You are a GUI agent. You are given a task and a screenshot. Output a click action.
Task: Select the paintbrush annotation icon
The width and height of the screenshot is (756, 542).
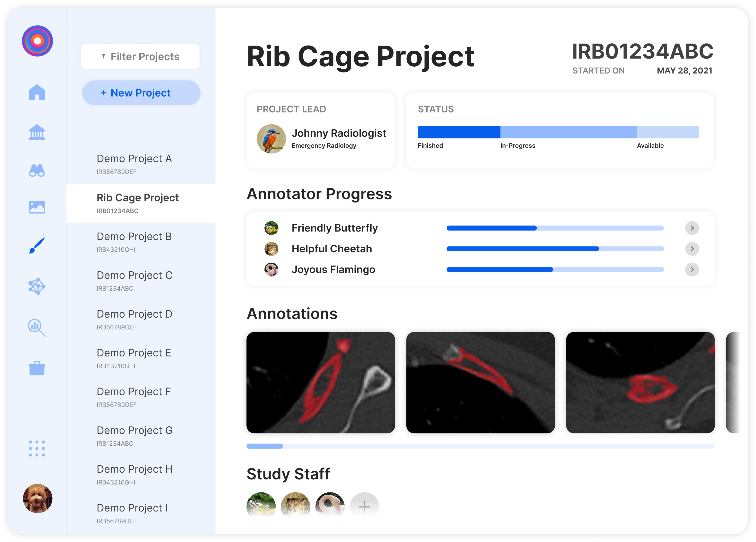pos(37,245)
